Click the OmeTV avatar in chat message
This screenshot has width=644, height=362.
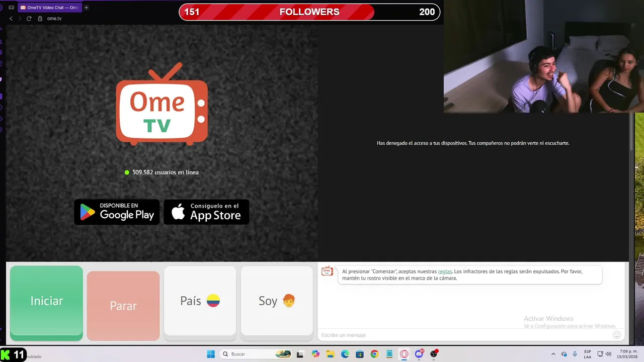[x=327, y=271]
